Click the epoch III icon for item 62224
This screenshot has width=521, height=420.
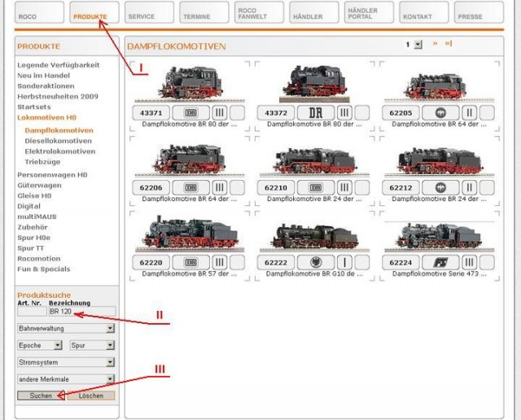pos(469,262)
